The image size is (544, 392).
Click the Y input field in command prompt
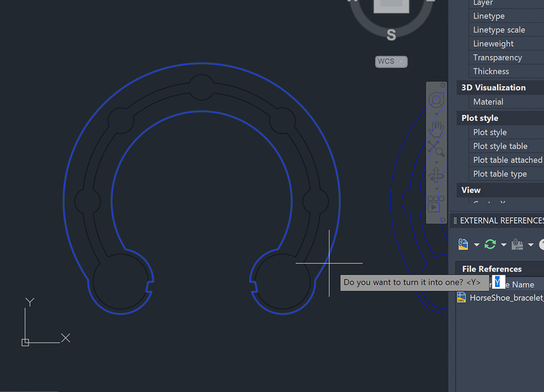point(498,282)
